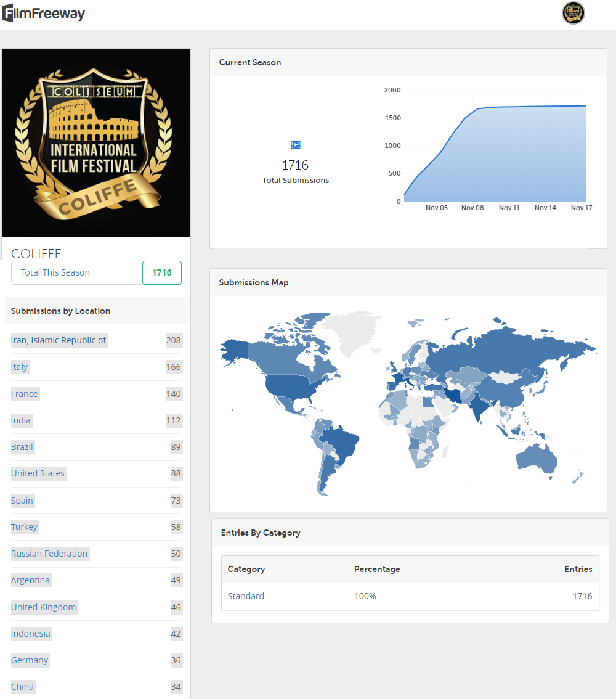Click the Percentage column header

(377, 570)
